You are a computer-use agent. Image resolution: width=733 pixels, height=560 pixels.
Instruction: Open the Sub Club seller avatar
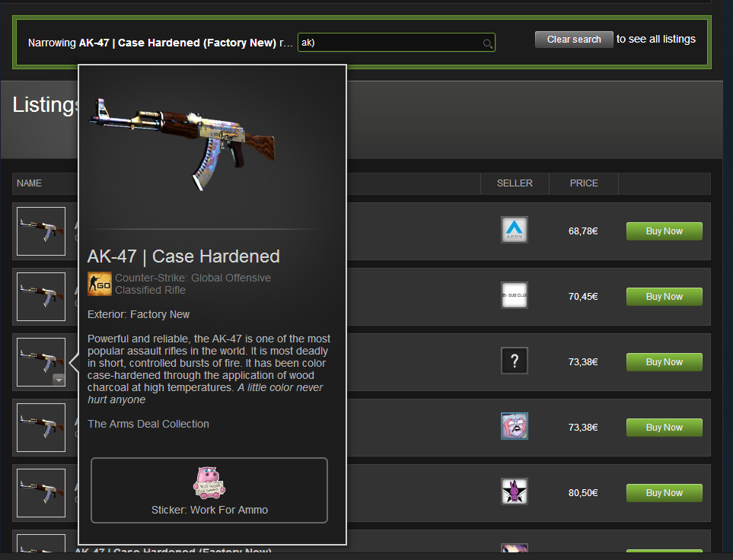pyautogui.click(x=515, y=295)
